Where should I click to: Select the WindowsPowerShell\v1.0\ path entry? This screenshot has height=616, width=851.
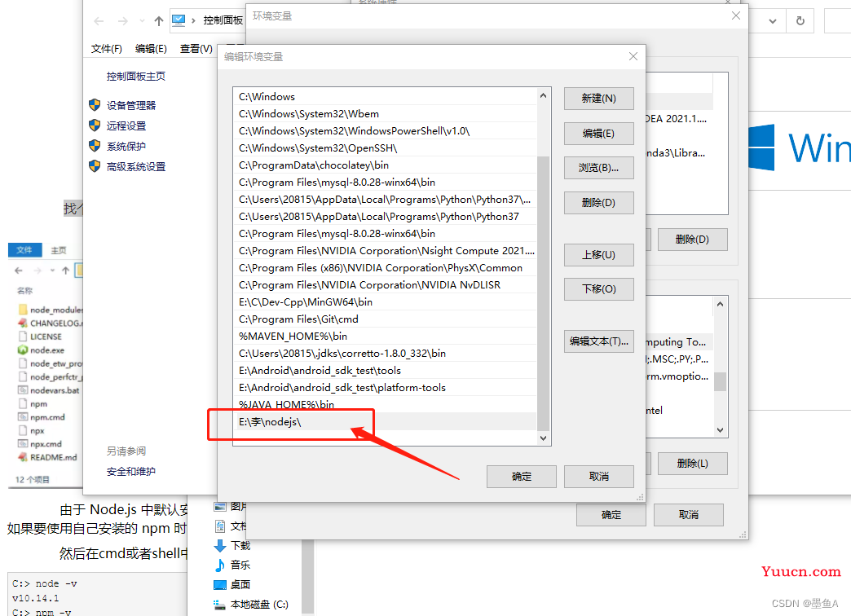[385, 131]
